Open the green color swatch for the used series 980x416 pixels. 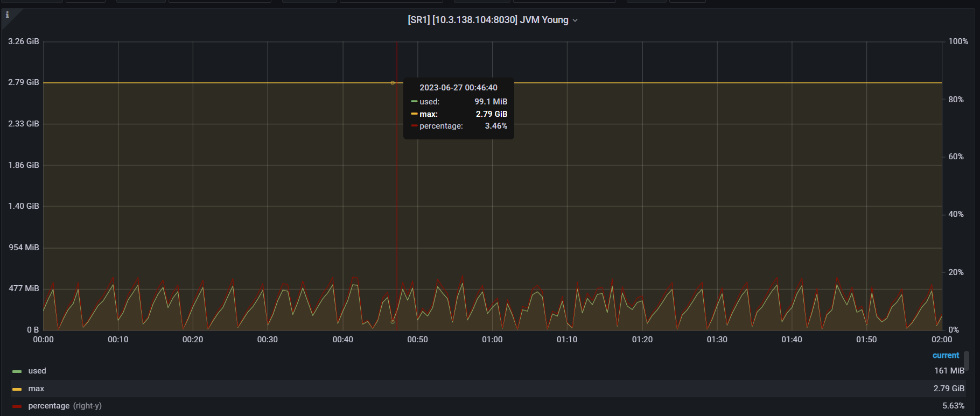coord(17,371)
